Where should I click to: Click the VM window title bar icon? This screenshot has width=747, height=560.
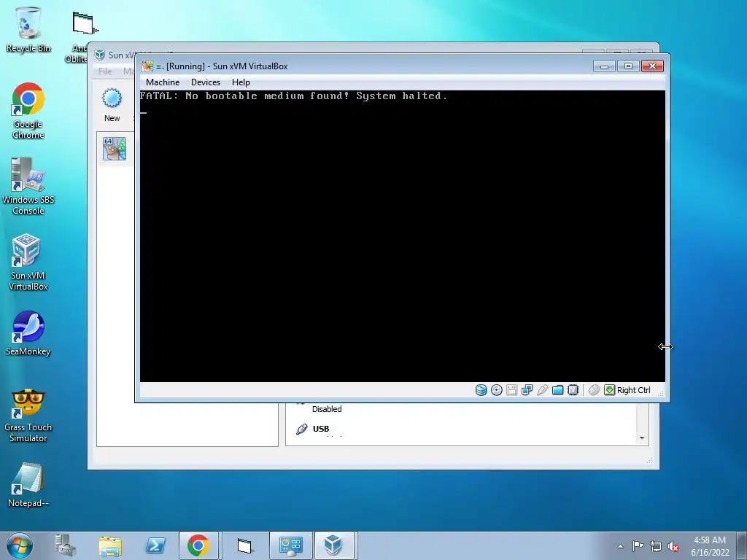[147, 66]
